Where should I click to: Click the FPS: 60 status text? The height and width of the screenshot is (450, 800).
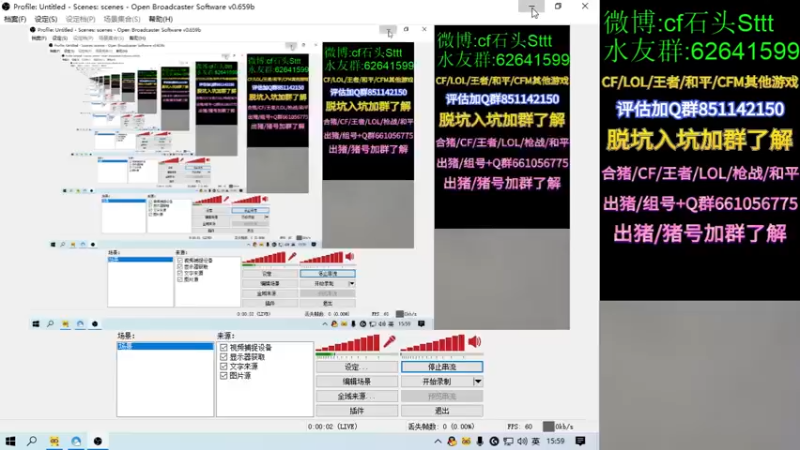pos(520,427)
